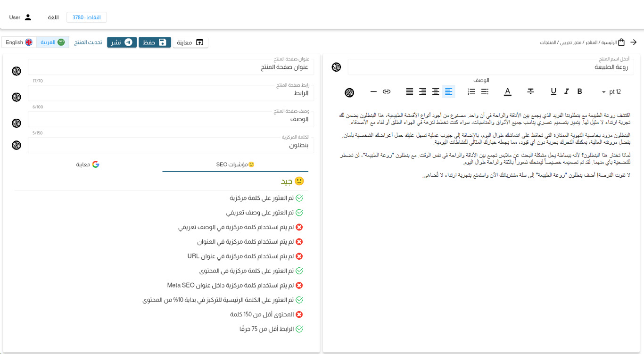Image resolution: width=644 pixels, height=362 pixels.
Task: Switch to the مؤشرات SEO tab
Action: [235, 165]
